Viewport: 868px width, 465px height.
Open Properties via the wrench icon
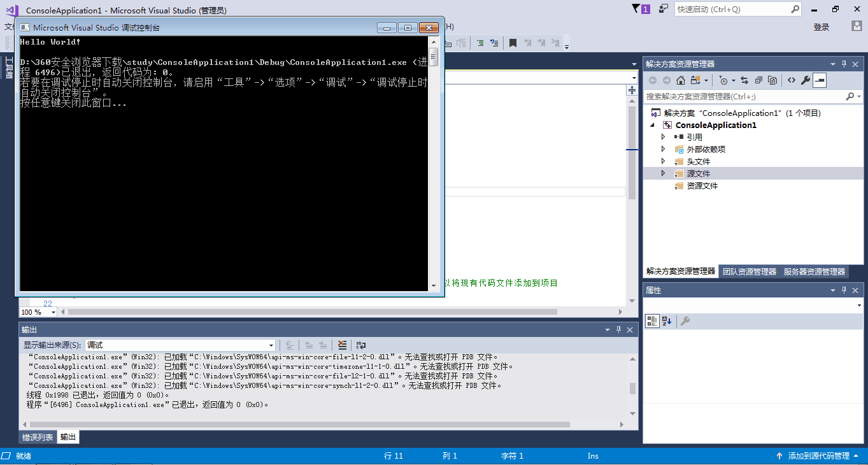tap(806, 80)
